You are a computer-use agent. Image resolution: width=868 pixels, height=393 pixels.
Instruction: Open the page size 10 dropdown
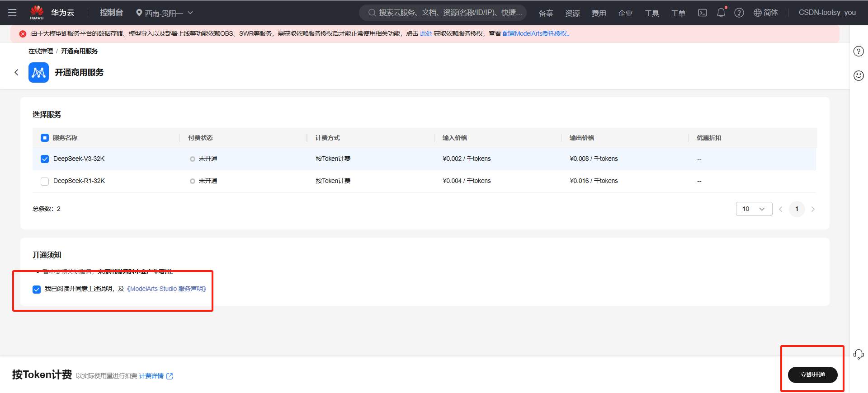(x=754, y=209)
